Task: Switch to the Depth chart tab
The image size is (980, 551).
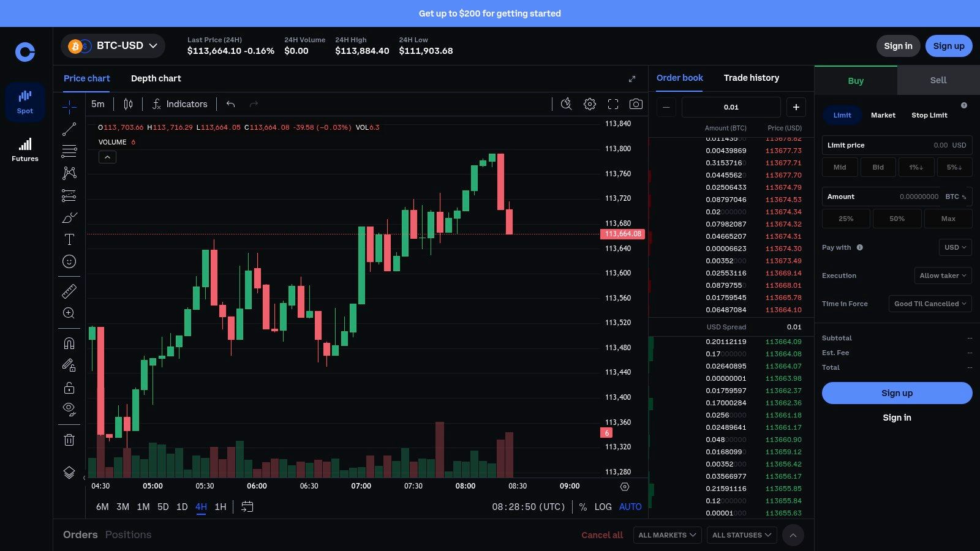Action: [x=156, y=78]
